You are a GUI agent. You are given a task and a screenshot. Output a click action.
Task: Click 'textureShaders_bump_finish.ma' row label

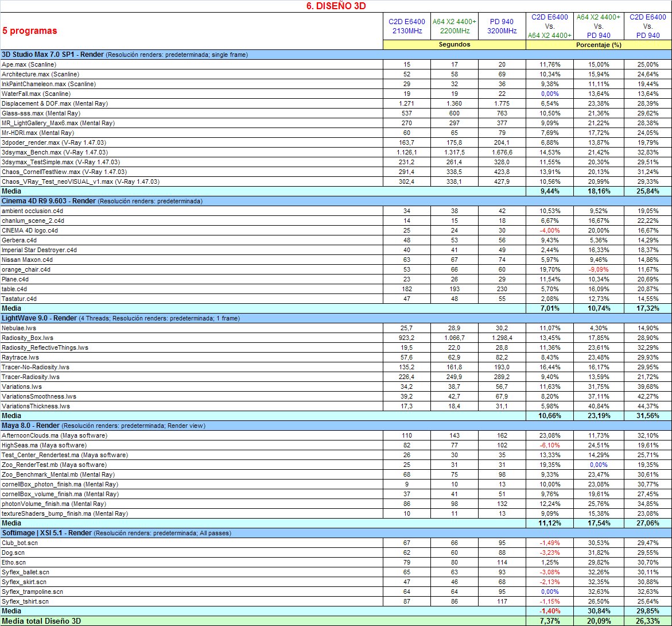65,513
